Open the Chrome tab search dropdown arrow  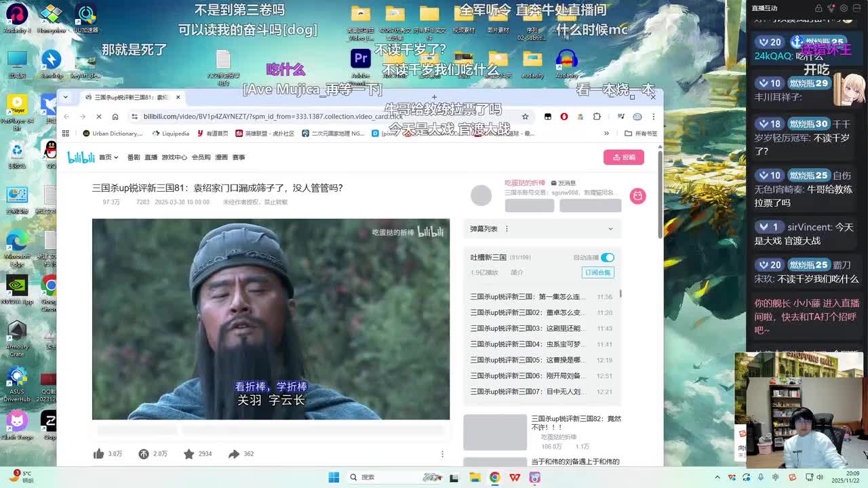coord(66,97)
